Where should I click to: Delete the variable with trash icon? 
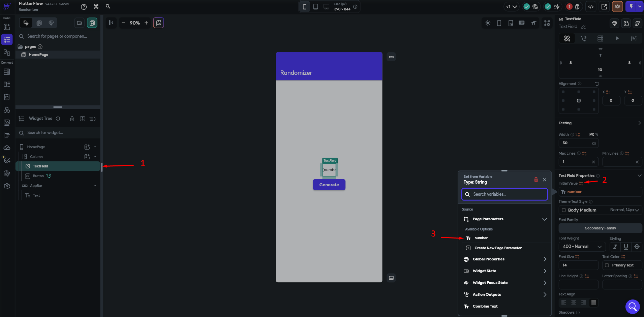click(536, 180)
